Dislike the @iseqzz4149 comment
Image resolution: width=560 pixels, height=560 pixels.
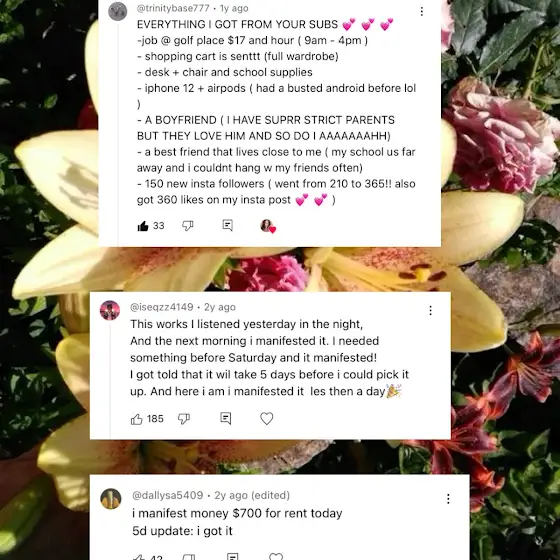(x=184, y=419)
